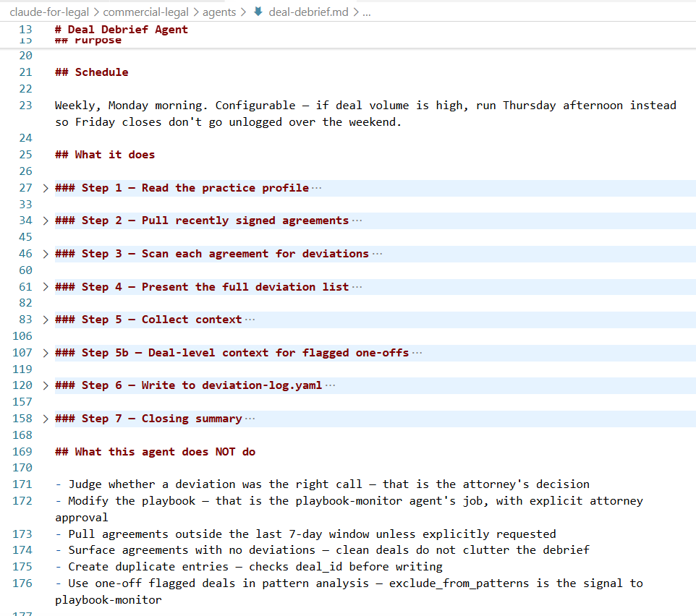Click the sticky heading '# Deal Debrief Agent'
Screen dimensions: 696x616
coord(121,30)
